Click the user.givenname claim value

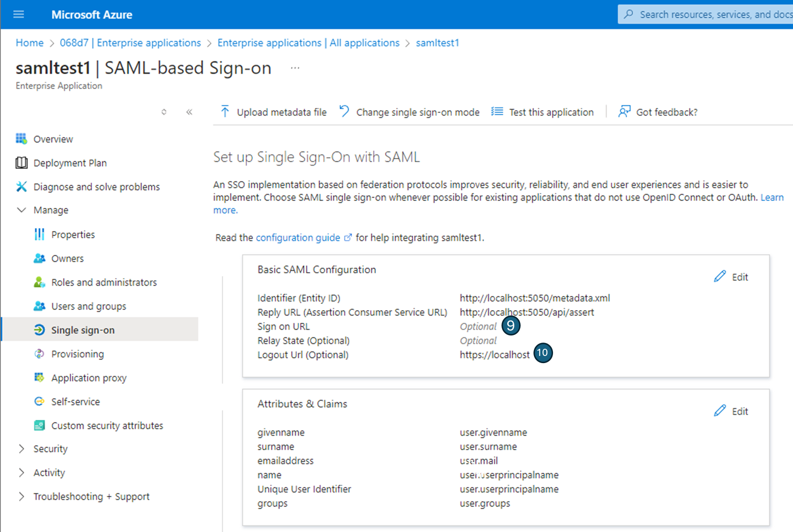(x=493, y=432)
